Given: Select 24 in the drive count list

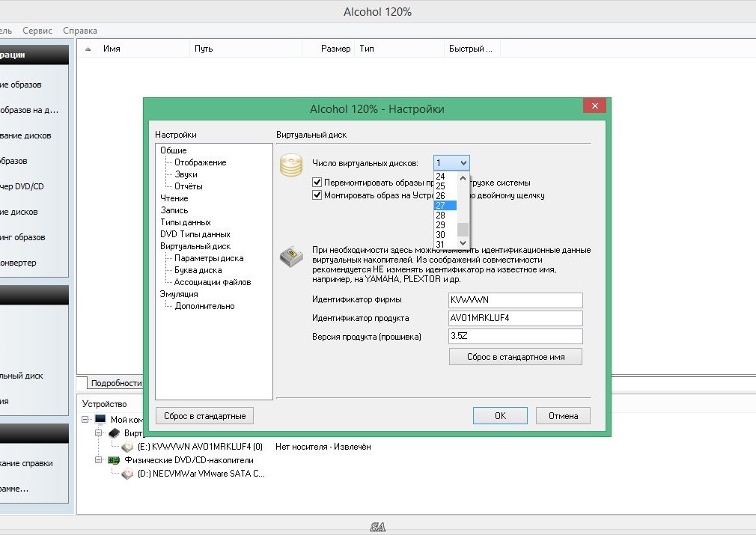Looking at the screenshot, I should click(x=445, y=177).
